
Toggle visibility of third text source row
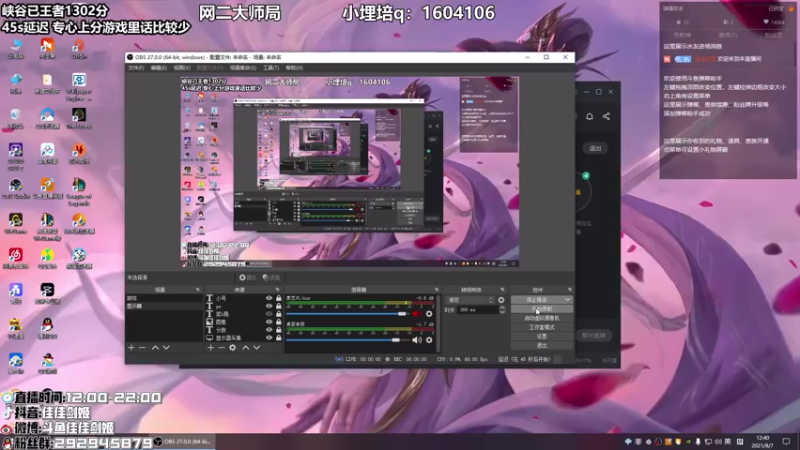[x=269, y=314]
